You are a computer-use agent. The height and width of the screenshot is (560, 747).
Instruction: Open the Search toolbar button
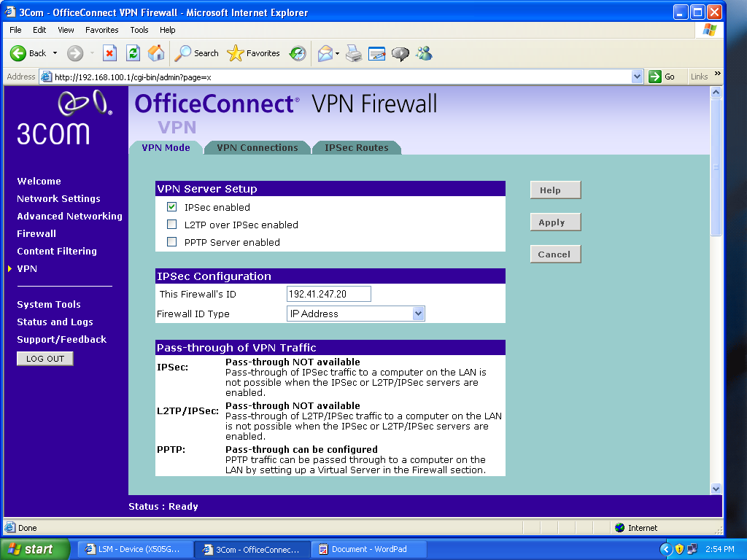[197, 53]
